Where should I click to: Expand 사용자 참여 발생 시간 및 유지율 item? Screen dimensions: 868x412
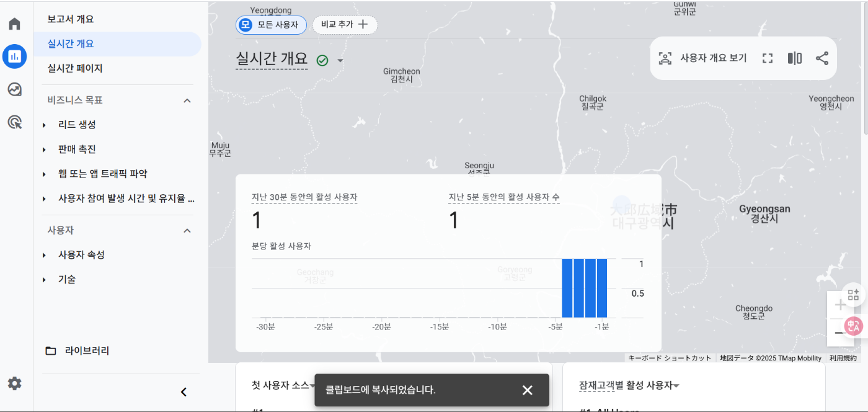click(45, 199)
